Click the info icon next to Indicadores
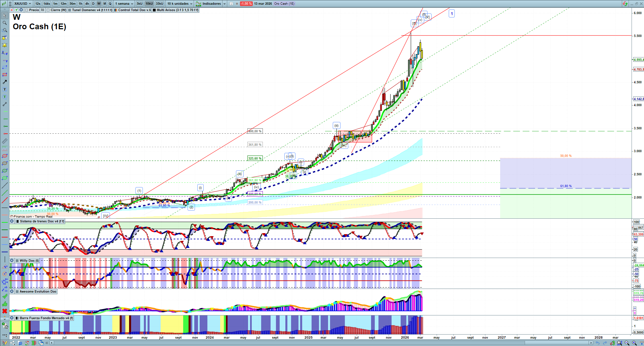The width and height of the screenshot is (644, 346). (231, 4)
